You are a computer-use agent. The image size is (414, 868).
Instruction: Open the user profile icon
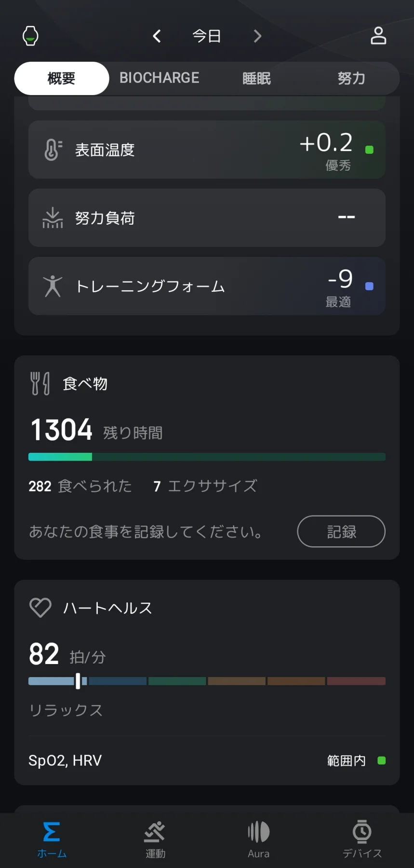point(378,36)
